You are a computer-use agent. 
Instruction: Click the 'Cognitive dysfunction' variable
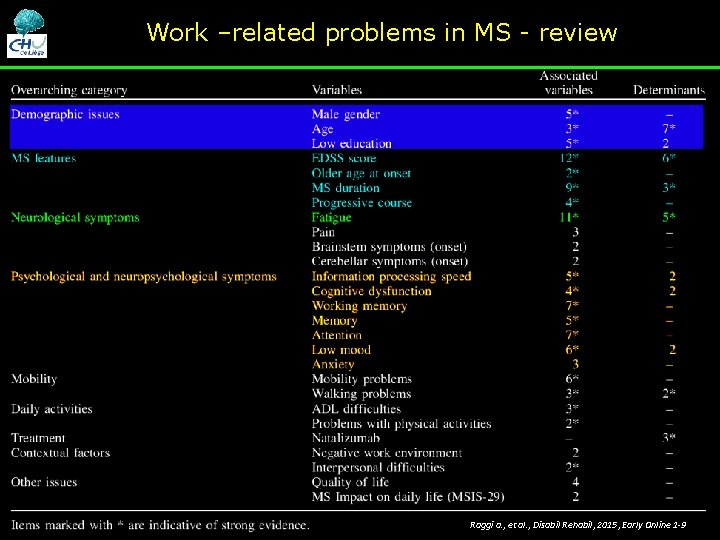(x=371, y=291)
